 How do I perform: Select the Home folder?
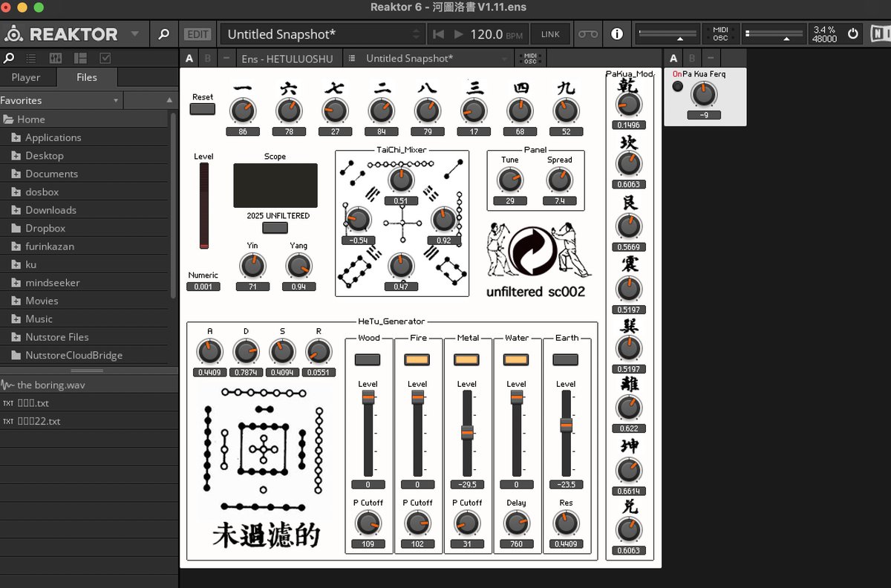pyautogui.click(x=85, y=119)
